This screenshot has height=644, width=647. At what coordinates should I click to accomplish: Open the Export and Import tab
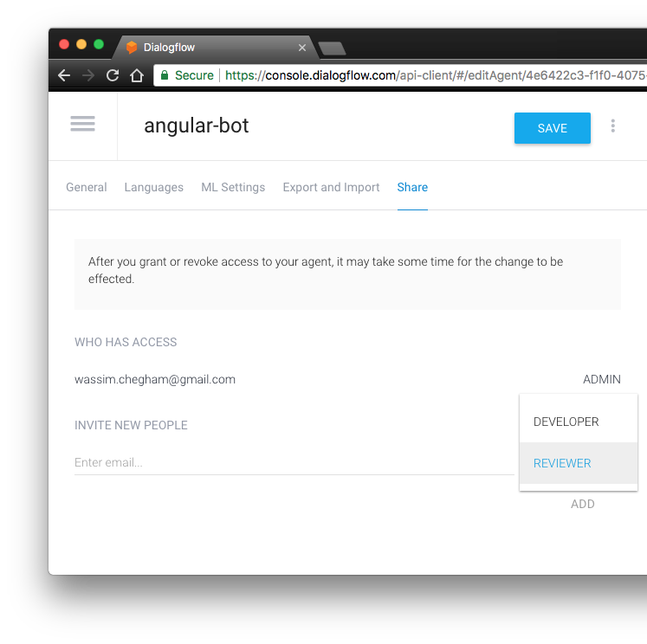(x=331, y=187)
